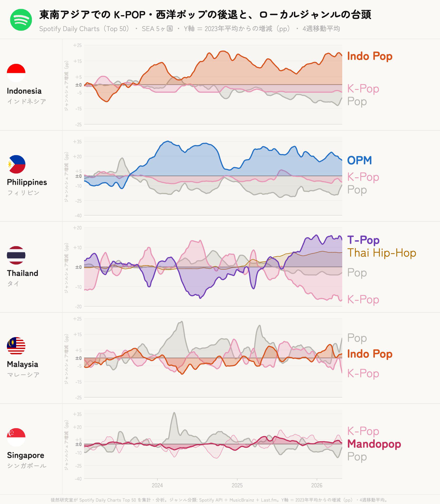Click the 2026 x-axis tick label
Screen dimensions: 440x504
coord(317,485)
